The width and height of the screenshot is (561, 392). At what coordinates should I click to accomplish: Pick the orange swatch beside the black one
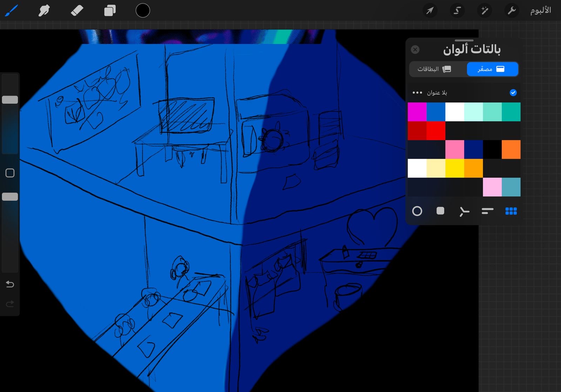(x=511, y=149)
